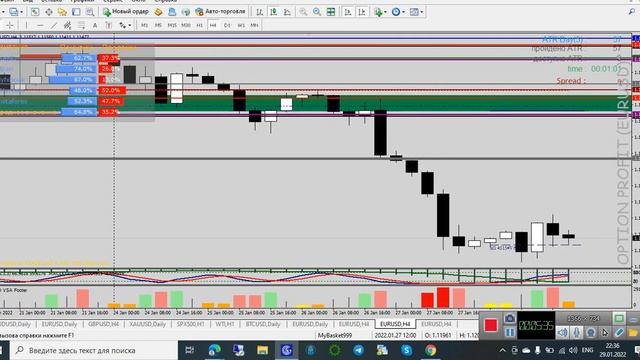Take a snapshot with the recorder camera icon
640x360 pixels.
click(509, 318)
